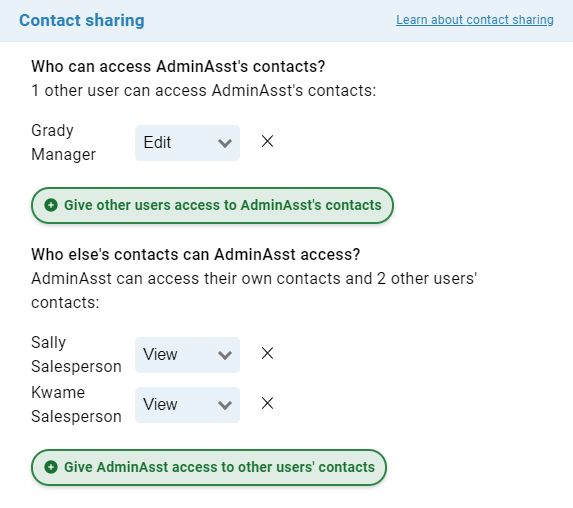Viewport: 573px width, 508px height.
Task: Open Grady Manager's Edit permission dropdown
Action: 187,143
